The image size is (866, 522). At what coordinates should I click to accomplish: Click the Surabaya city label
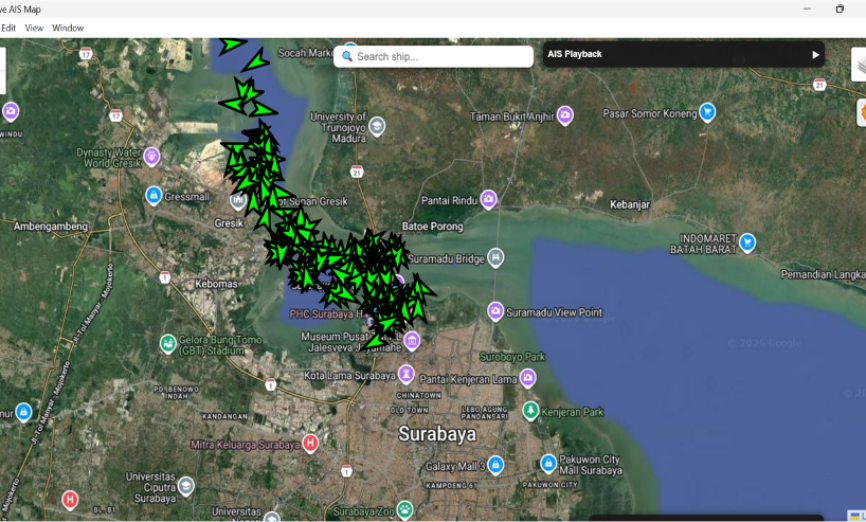tap(437, 434)
